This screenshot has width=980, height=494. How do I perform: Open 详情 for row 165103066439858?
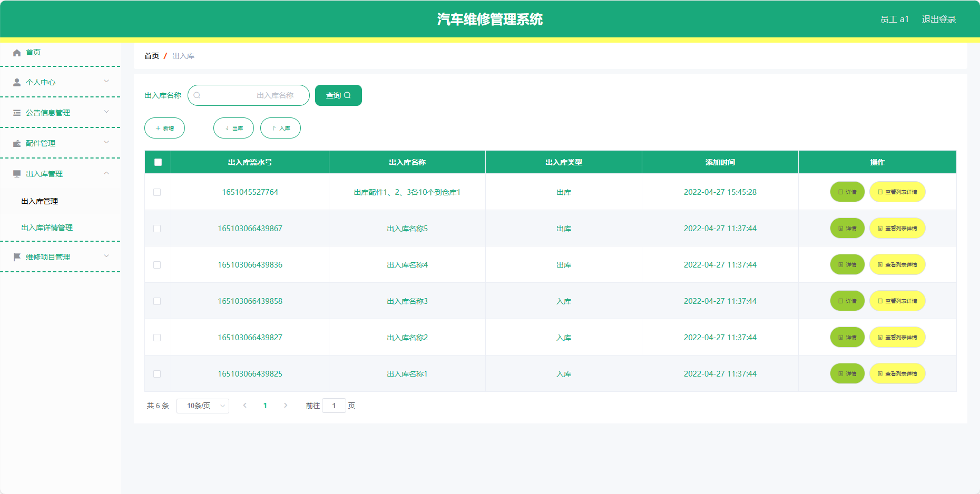pos(847,301)
